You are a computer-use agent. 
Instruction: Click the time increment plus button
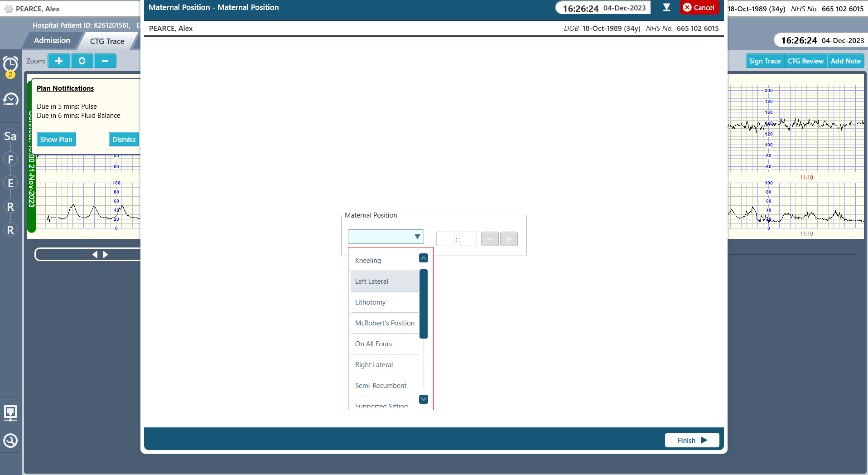[509, 239]
